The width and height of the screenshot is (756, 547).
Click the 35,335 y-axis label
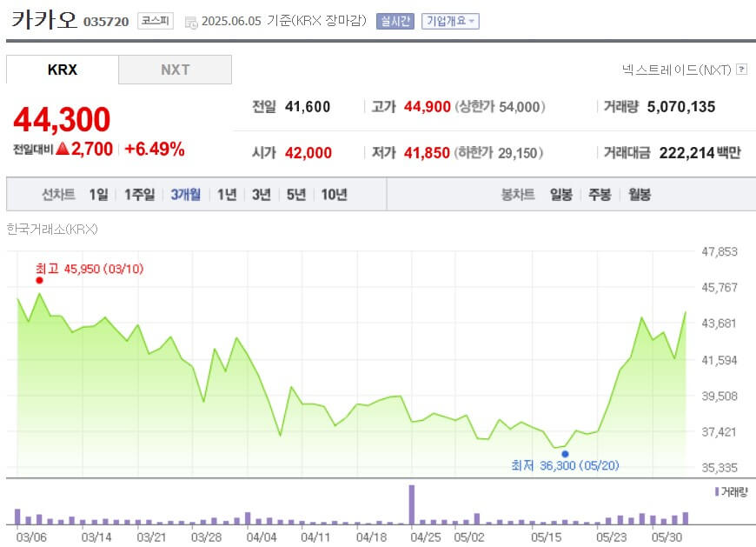click(720, 468)
